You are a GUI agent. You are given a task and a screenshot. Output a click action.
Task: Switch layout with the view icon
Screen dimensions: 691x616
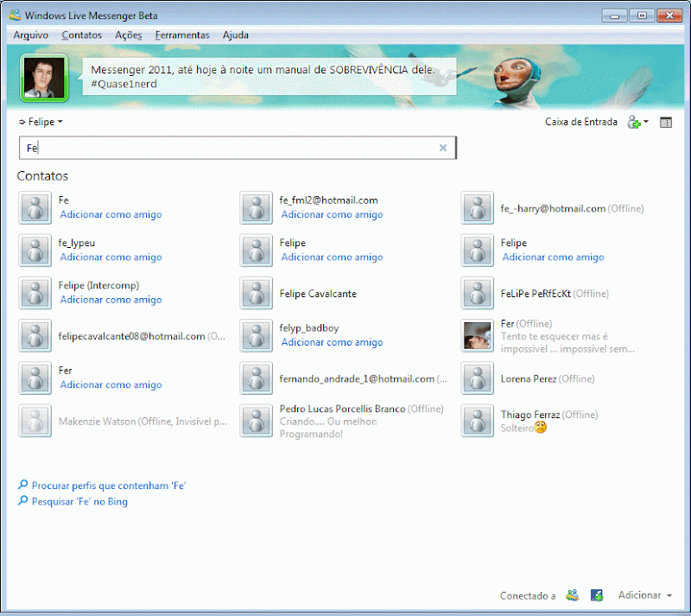(665, 122)
